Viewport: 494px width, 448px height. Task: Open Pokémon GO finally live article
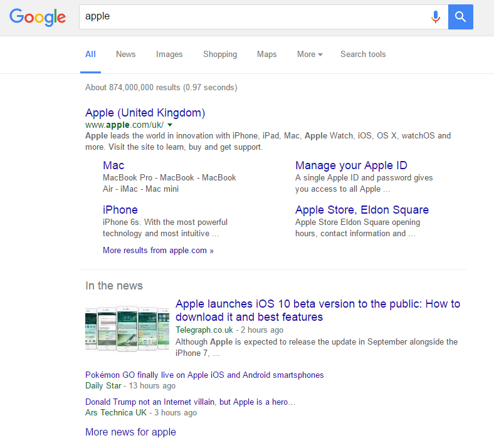point(204,375)
